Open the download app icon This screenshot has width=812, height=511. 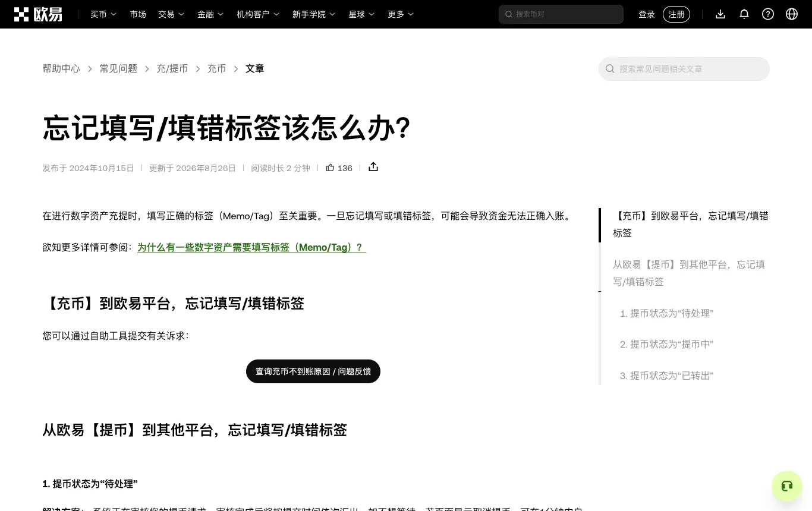(720, 14)
